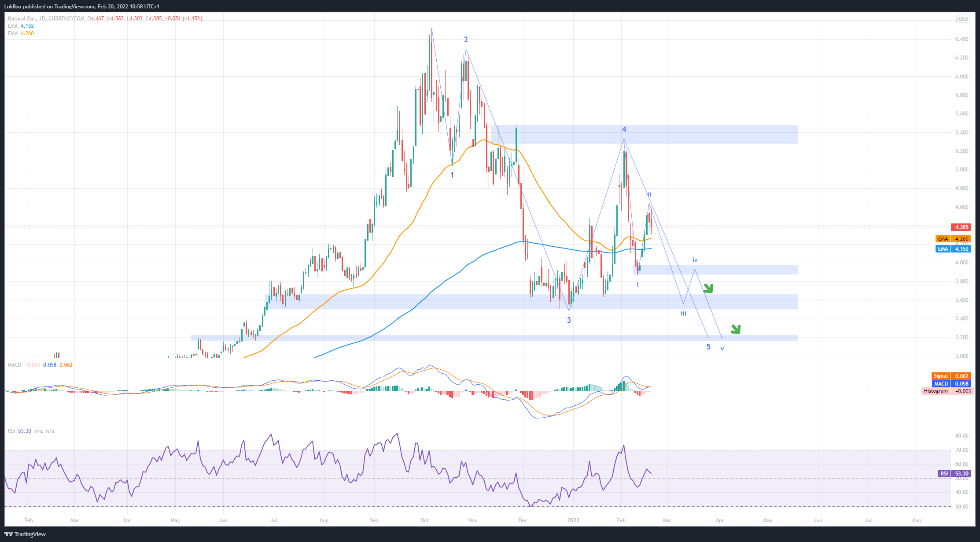This screenshot has width=980, height=542.
Task: Select the RSI indicator legend label
Action: pyautogui.click(x=11, y=431)
